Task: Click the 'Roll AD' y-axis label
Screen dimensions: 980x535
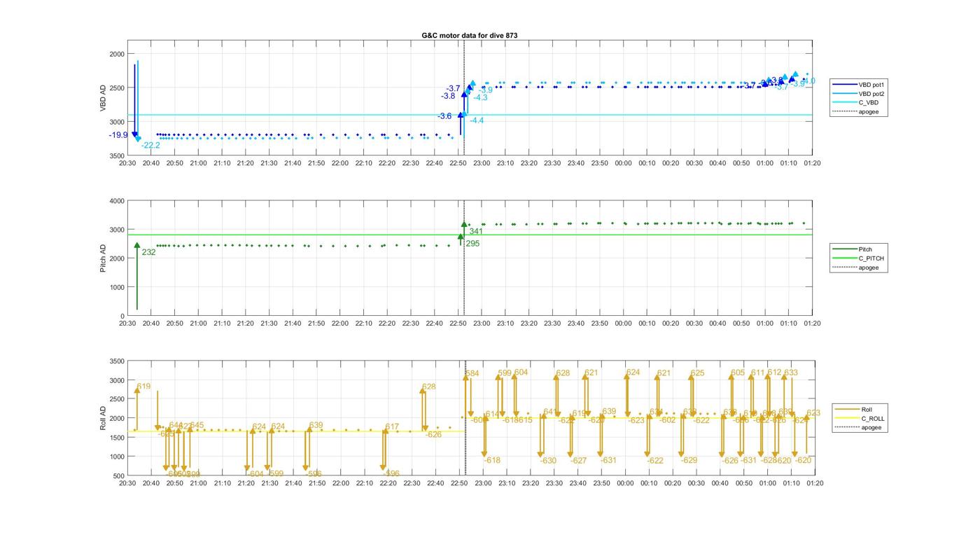Action: pos(103,418)
